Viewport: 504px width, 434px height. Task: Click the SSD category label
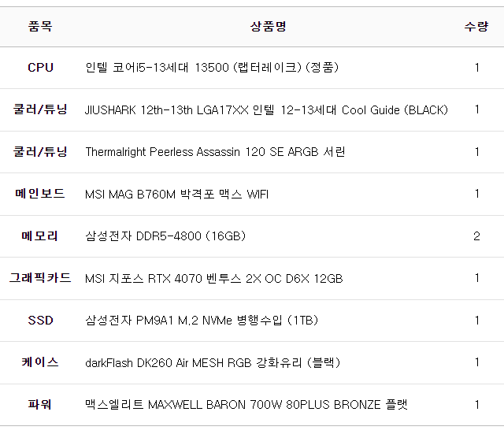point(40,321)
